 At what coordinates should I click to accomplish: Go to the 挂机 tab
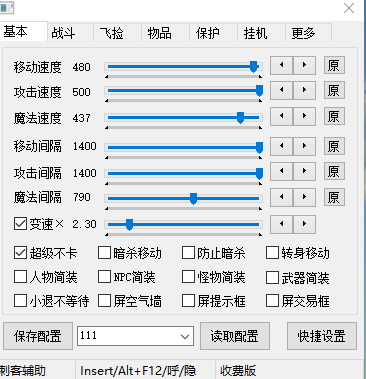click(x=261, y=33)
